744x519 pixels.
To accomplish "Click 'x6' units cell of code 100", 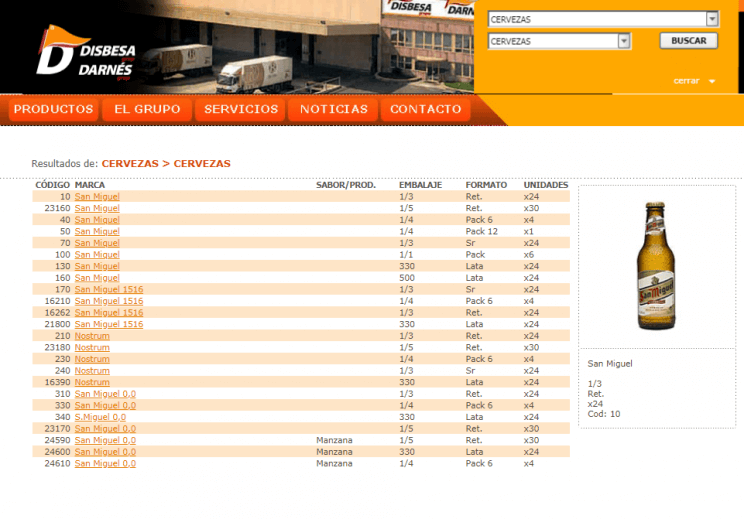I will click(529, 255).
